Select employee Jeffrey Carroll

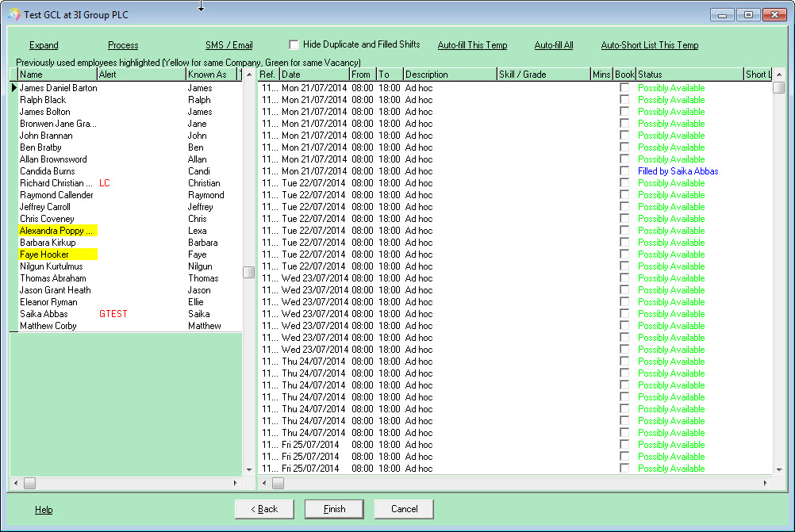(45, 207)
